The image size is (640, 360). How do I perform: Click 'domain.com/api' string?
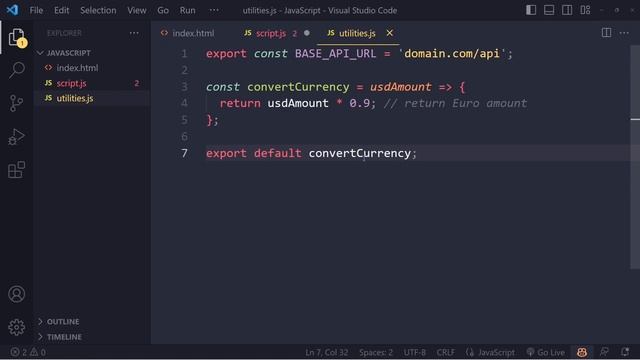click(x=452, y=54)
